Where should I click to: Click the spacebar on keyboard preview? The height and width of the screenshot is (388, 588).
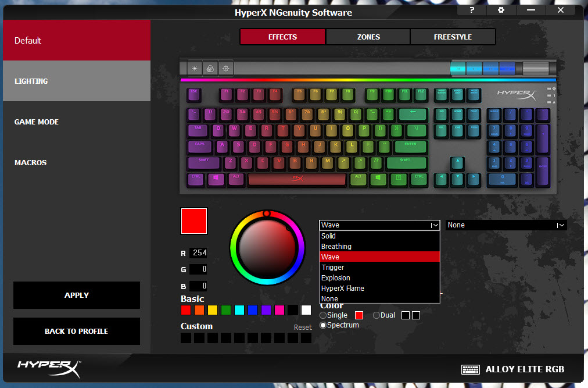(x=297, y=180)
